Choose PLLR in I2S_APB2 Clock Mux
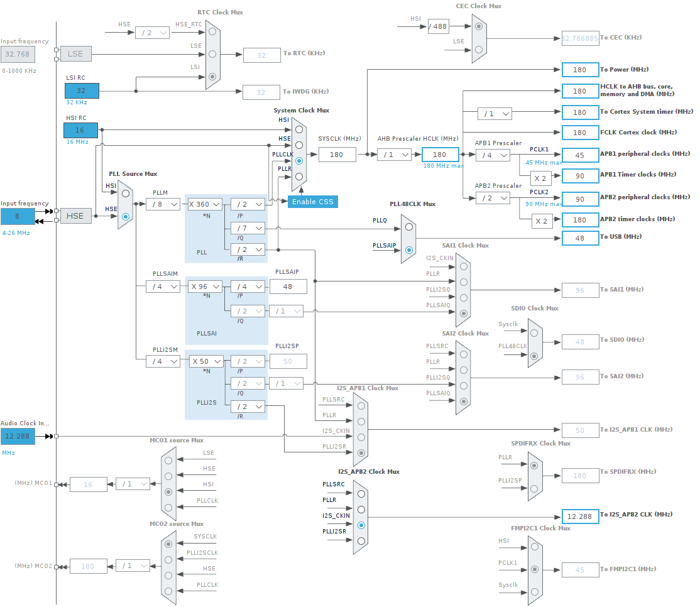Screen dimensions: 700x607 click(361, 509)
